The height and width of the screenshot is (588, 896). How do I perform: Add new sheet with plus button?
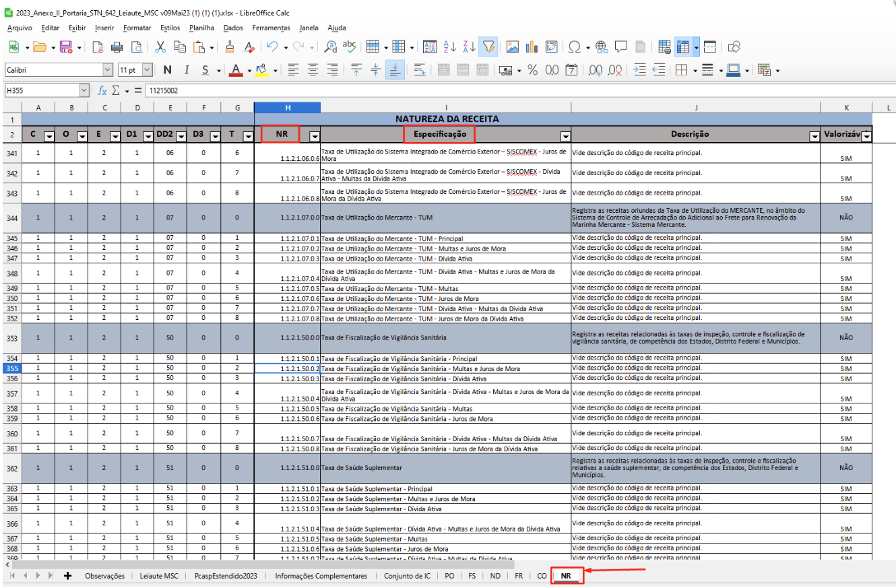point(67,577)
